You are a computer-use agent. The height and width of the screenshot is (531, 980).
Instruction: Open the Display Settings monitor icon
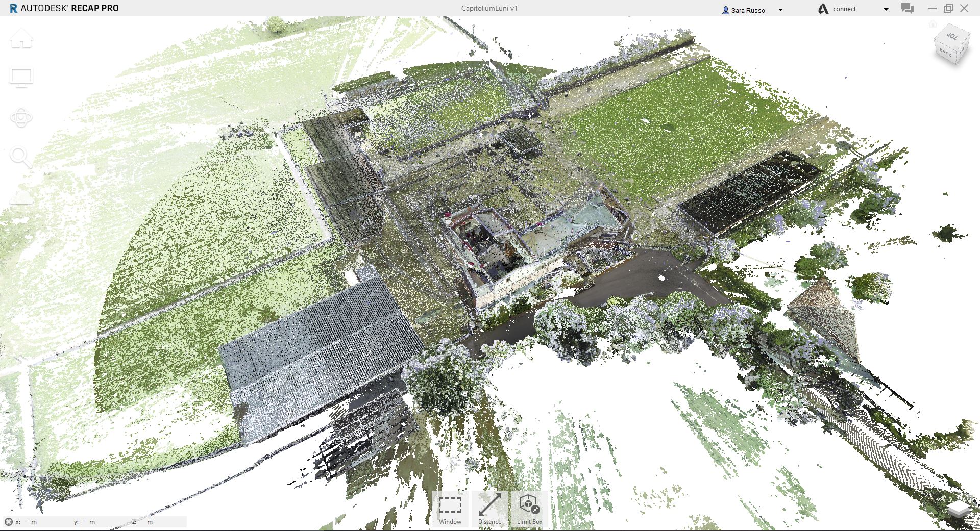pyautogui.click(x=21, y=78)
